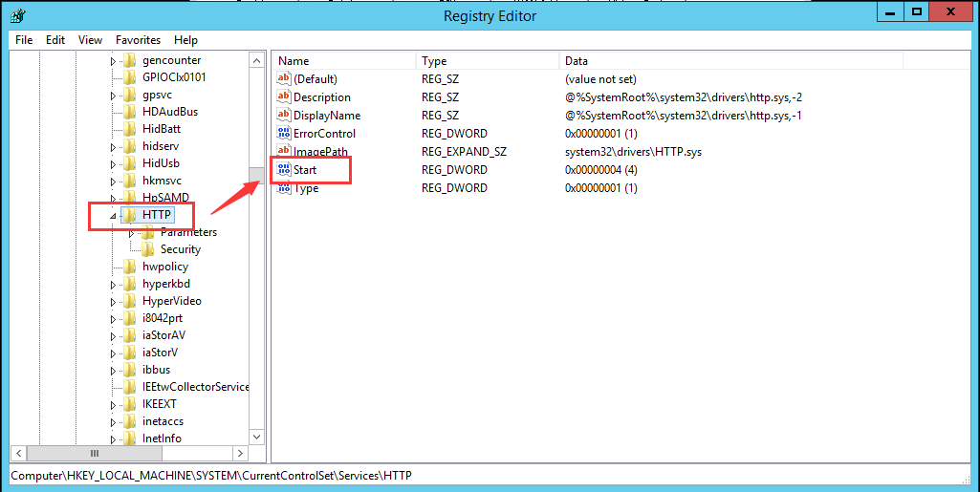
Task: Click the system32\drivers\HTTP.sys data cell
Action: (x=634, y=152)
